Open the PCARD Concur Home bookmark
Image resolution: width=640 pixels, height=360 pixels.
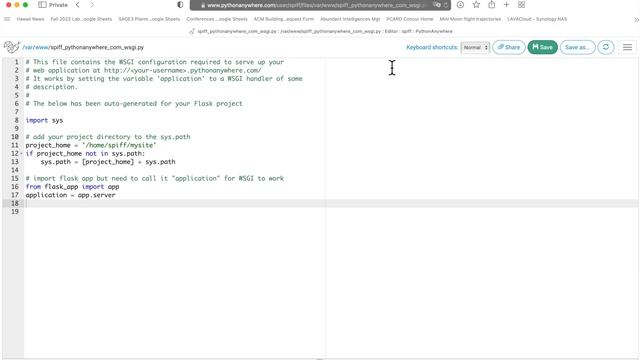coord(409,19)
